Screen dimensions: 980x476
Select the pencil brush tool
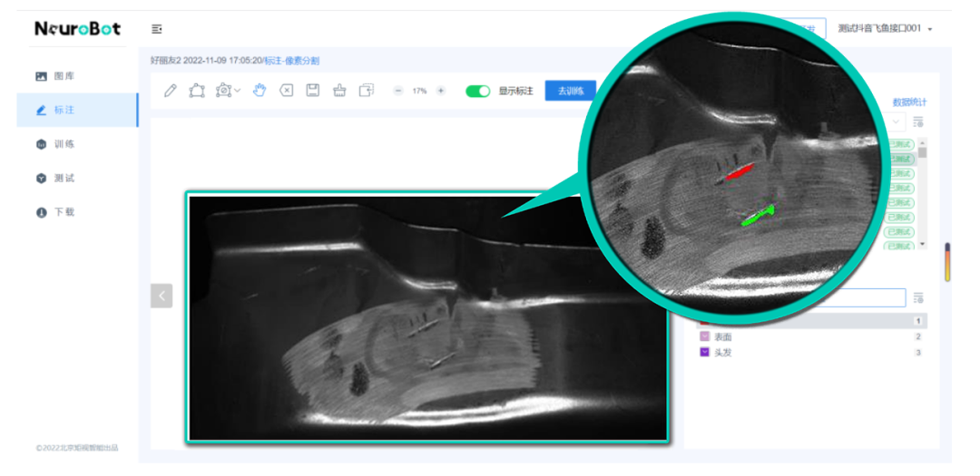pos(170,91)
